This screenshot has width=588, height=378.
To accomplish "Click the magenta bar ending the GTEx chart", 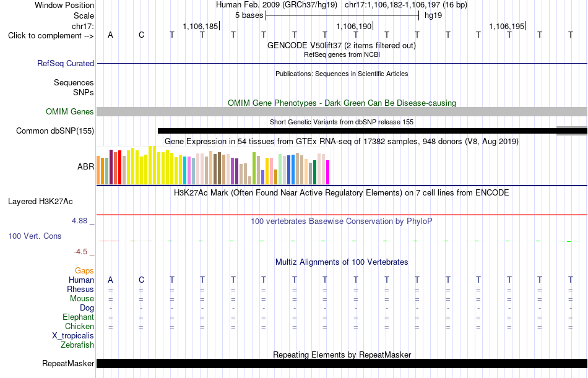I will click(328, 173).
